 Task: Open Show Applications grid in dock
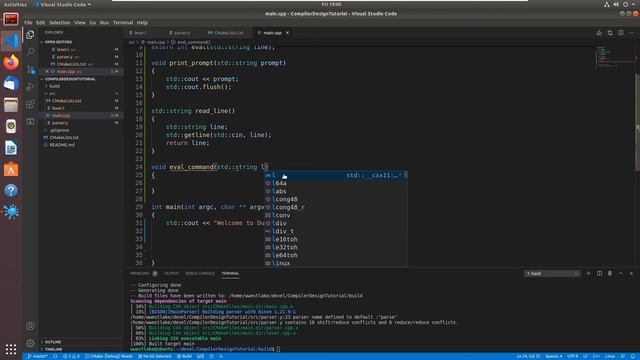[x=11, y=349]
